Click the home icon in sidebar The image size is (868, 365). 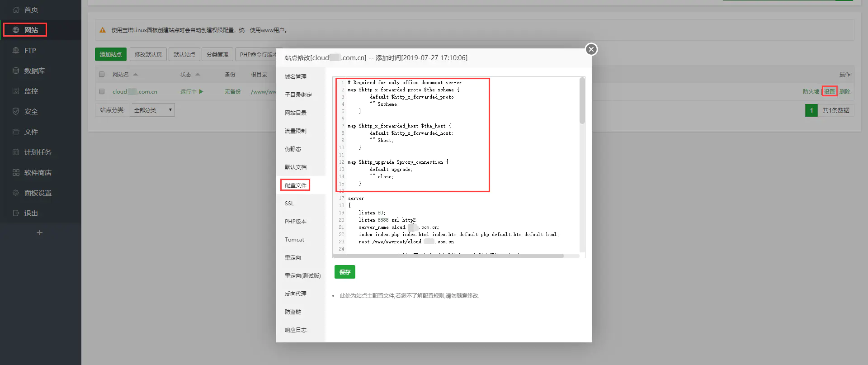pyautogui.click(x=16, y=9)
